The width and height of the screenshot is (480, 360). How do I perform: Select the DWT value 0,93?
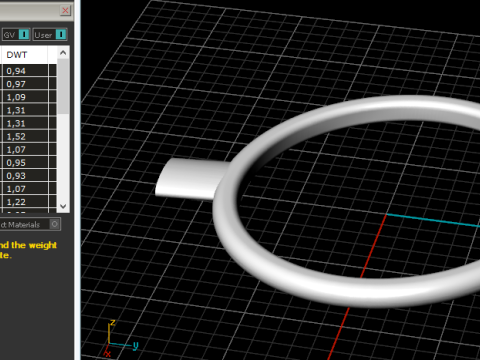click(25, 176)
